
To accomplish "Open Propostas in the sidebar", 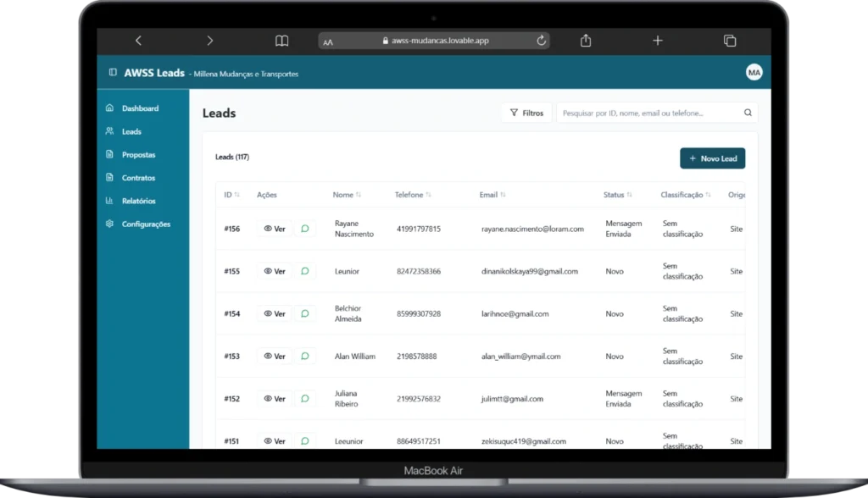I will (x=138, y=155).
